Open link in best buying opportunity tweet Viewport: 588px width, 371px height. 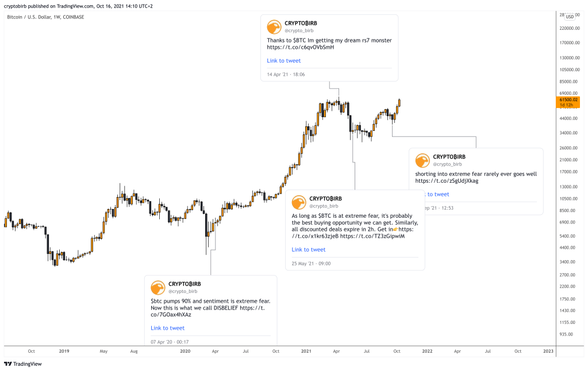[308, 250]
